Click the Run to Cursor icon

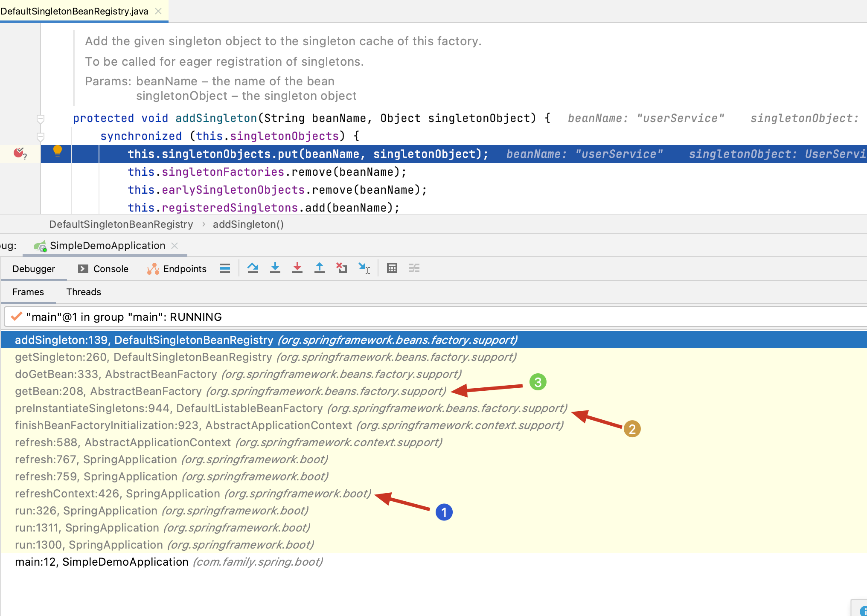pyautogui.click(x=364, y=268)
